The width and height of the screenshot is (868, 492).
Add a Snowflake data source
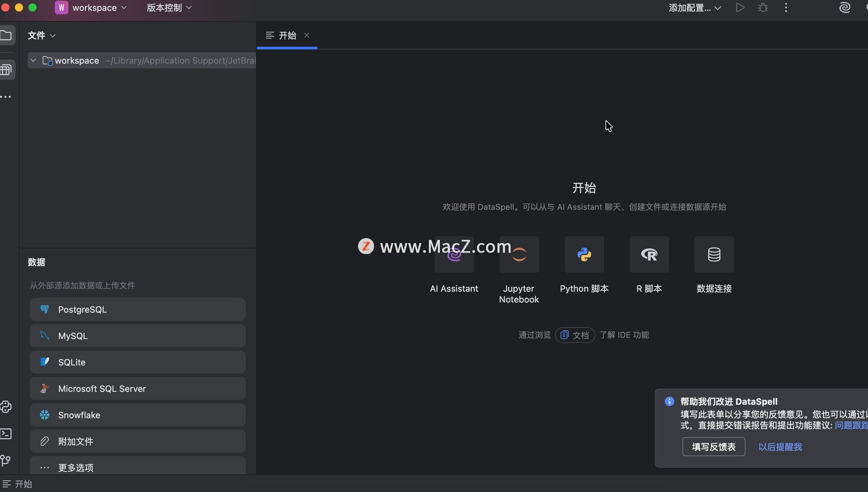click(138, 415)
